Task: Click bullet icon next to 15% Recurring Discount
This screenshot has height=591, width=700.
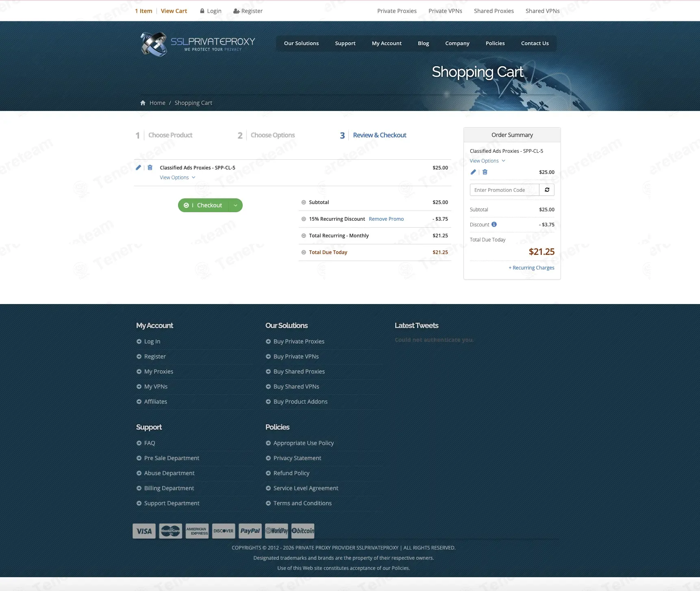Action: tap(304, 219)
